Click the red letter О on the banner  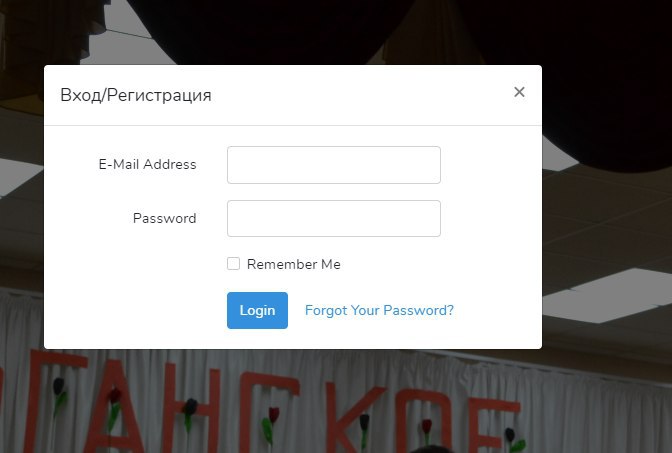click(422, 422)
